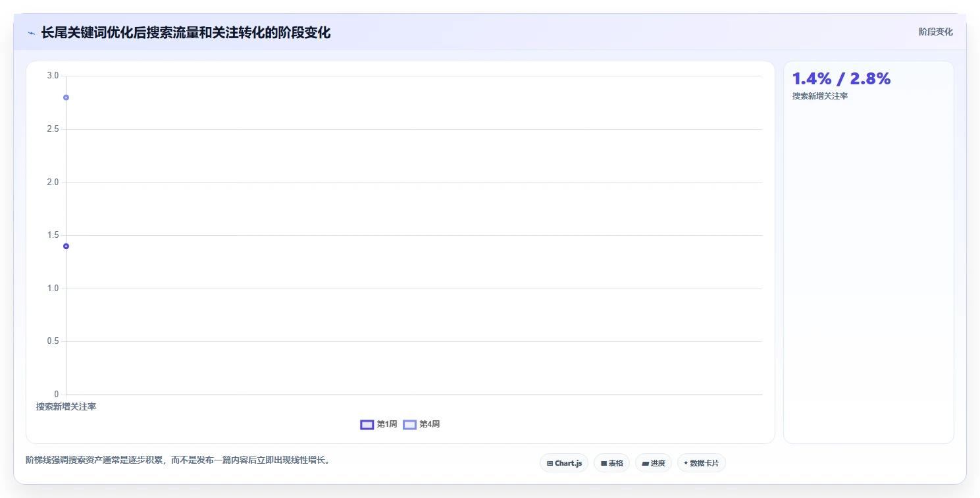Click the 2.0 y-axis tick label
The image size is (980, 498).
(53, 182)
